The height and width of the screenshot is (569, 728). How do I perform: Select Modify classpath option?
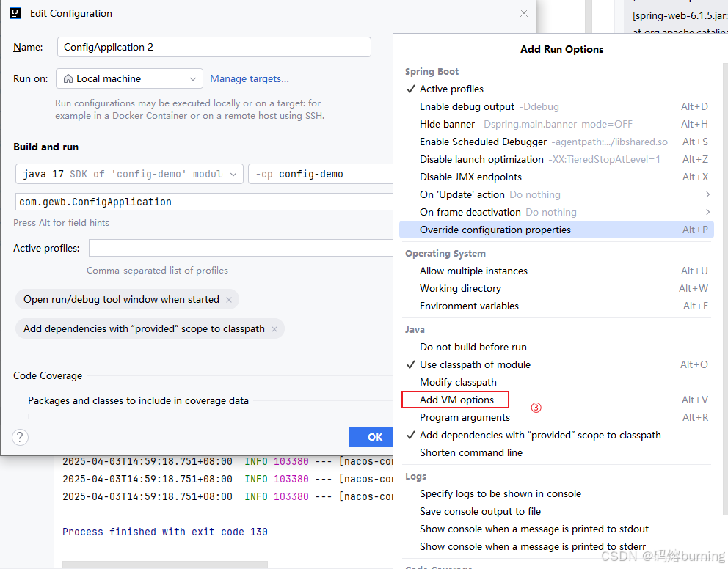(x=556, y=382)
